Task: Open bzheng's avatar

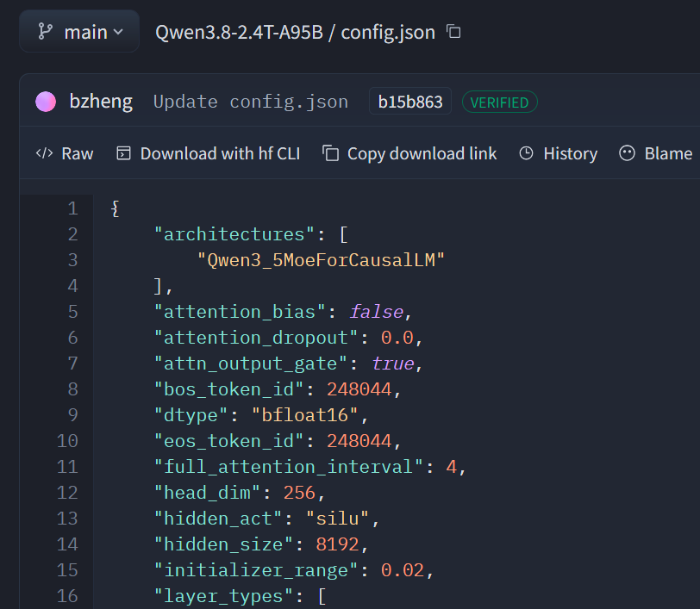Action: click(46, 102)
